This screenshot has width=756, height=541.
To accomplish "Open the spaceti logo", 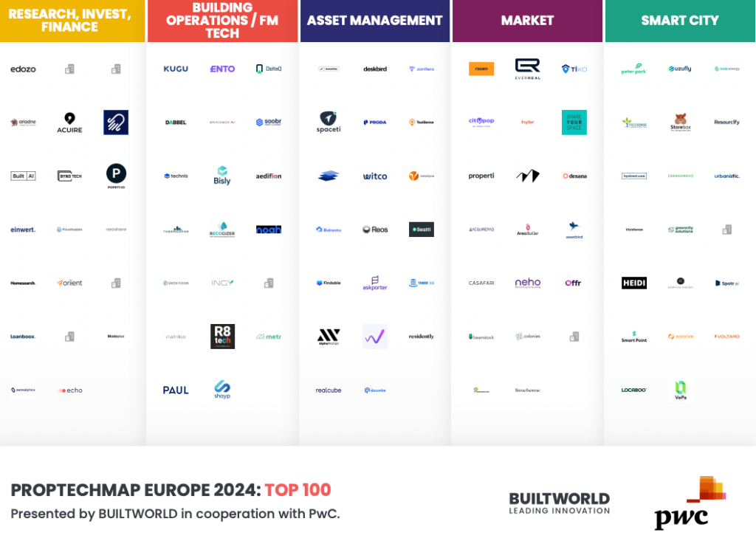I will click(x=329, y=122).
